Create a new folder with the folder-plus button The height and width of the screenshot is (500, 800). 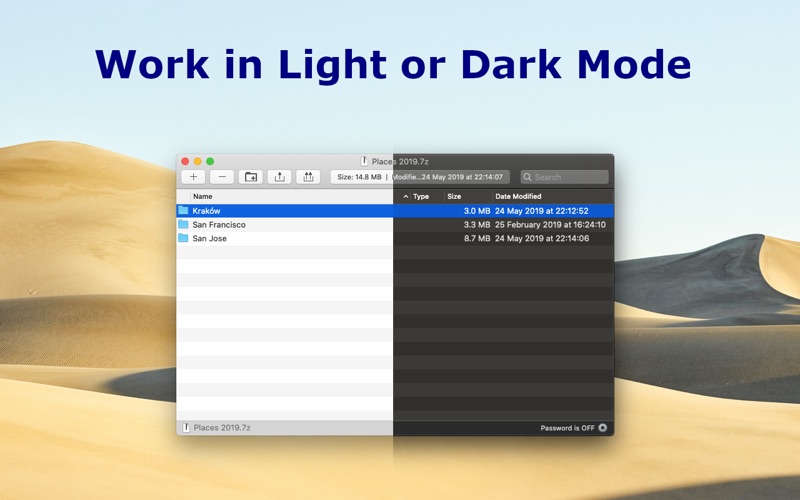coord(251,177)
